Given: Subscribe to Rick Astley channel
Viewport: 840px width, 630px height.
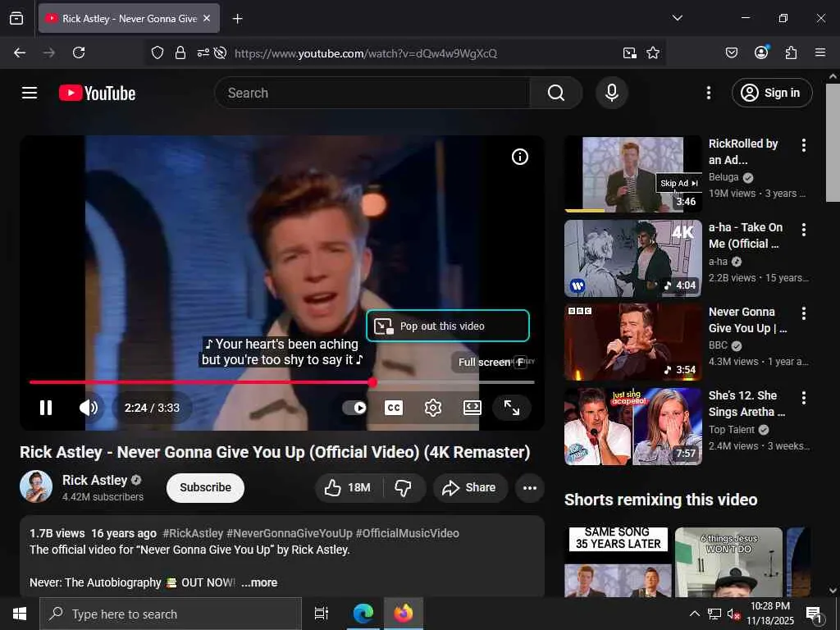Looking at the screenshot, I should click(205, 487).
